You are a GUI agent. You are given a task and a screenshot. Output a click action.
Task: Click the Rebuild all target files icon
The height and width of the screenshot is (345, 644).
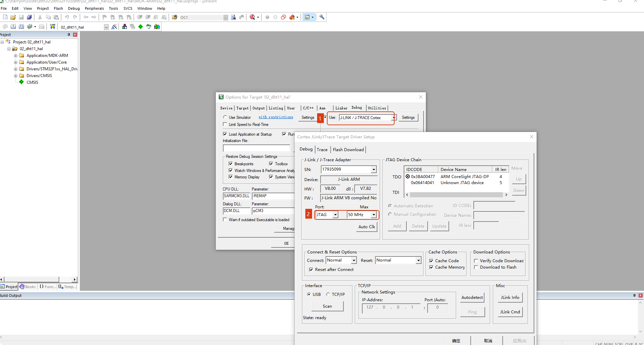21,27
